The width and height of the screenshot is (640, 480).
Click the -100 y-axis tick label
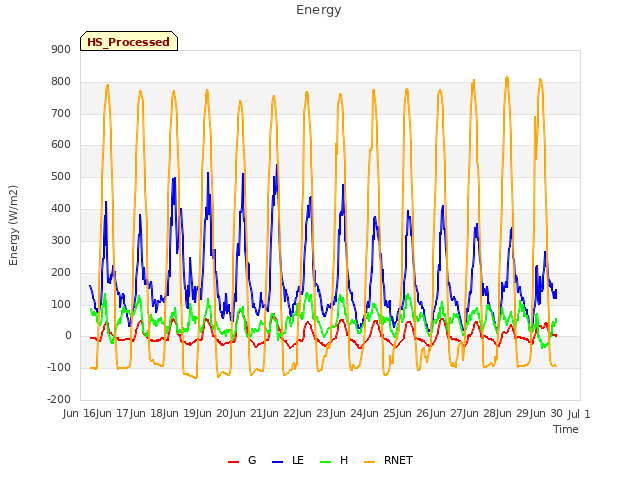59,367
